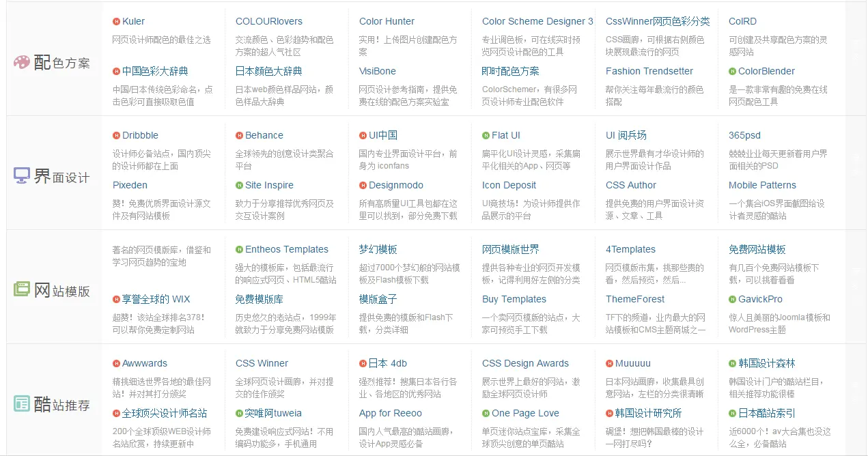This screenshot has height=456, width=868.
Task: Click description '网页设计师配色的最佳之选'
Action: 162,40
